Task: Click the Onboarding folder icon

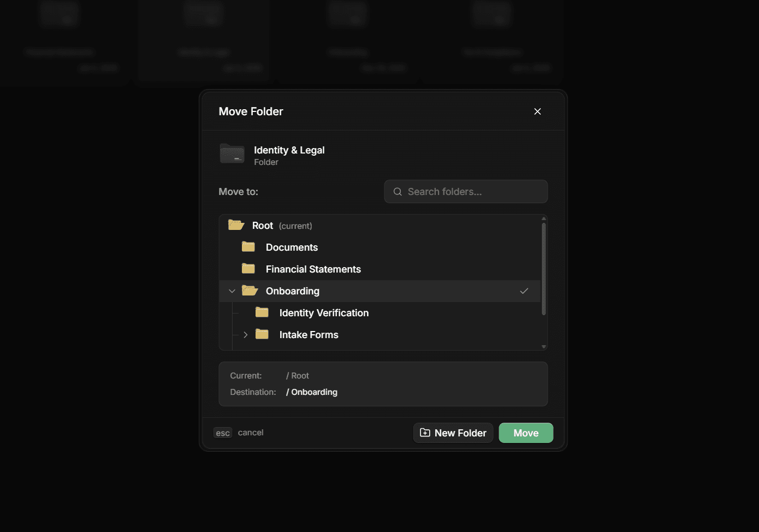Action: point(250,290)
